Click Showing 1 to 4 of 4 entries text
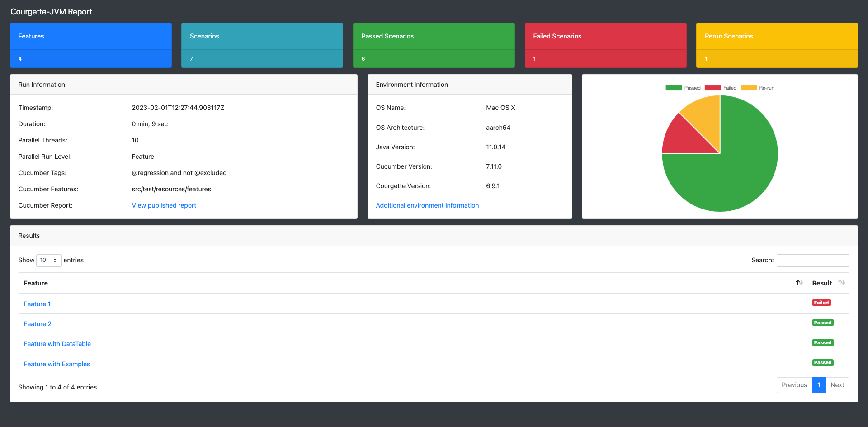This screenshot has width=868, height=427. click(x=57, y=387)
